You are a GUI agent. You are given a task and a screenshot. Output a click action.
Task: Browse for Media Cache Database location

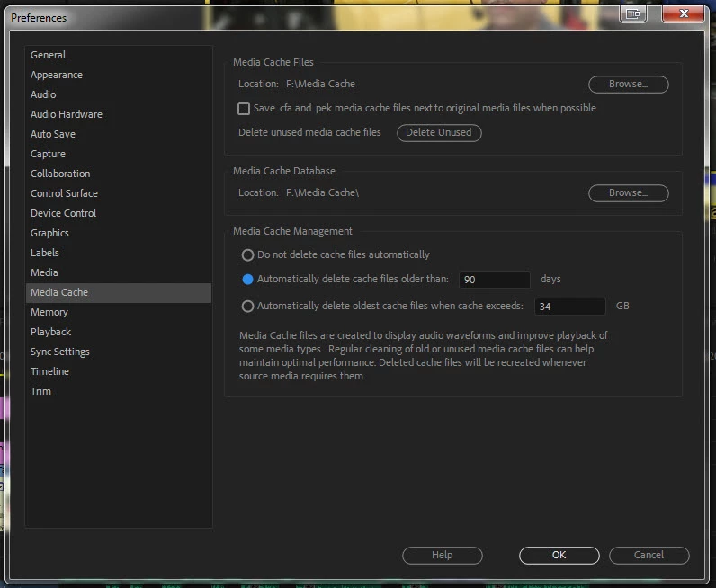pyautogui.click(x=629, y=193)
